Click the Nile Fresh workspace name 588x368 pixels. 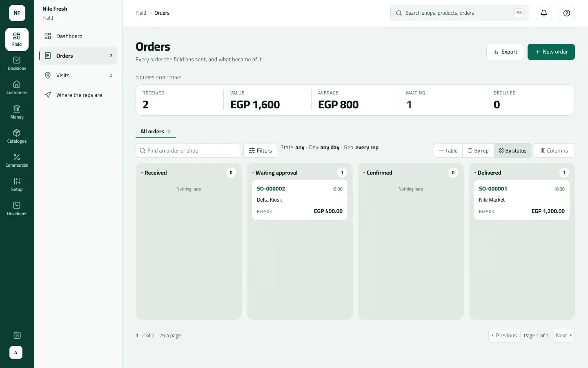click(x=55, y=9)
